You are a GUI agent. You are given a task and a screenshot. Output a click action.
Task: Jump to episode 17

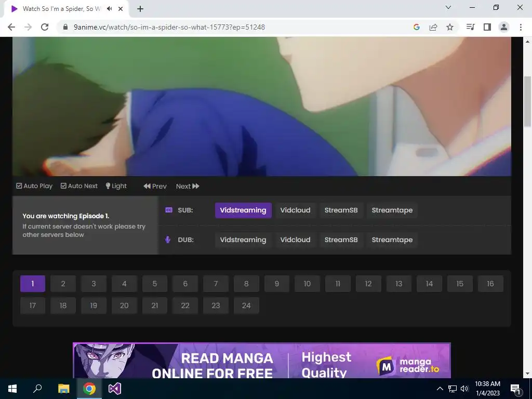pyautogui.click(x=33, y=305)
